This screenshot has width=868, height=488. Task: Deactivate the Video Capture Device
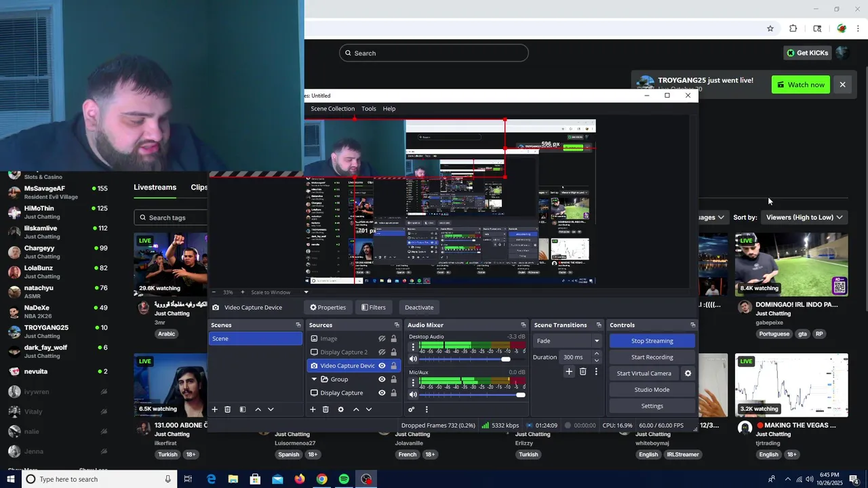click(419, 307)
